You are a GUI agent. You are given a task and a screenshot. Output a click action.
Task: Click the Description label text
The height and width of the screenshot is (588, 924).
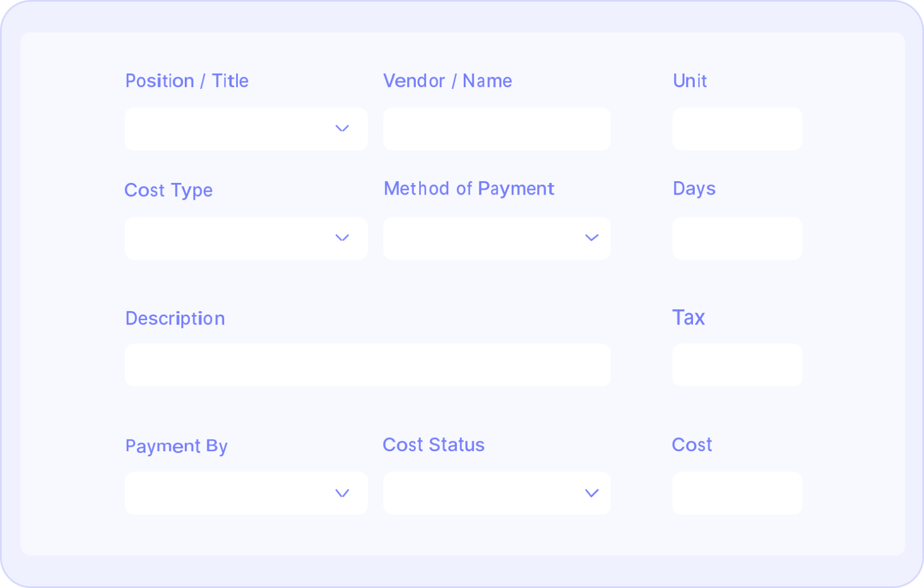pyautogui.click(x=175, y=319)
